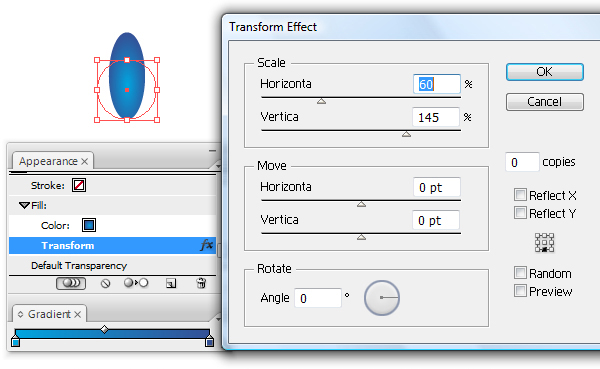Enable the Reflect Y checkbox
This screenshot has width=600, height=369.
(x=520, y=212)
